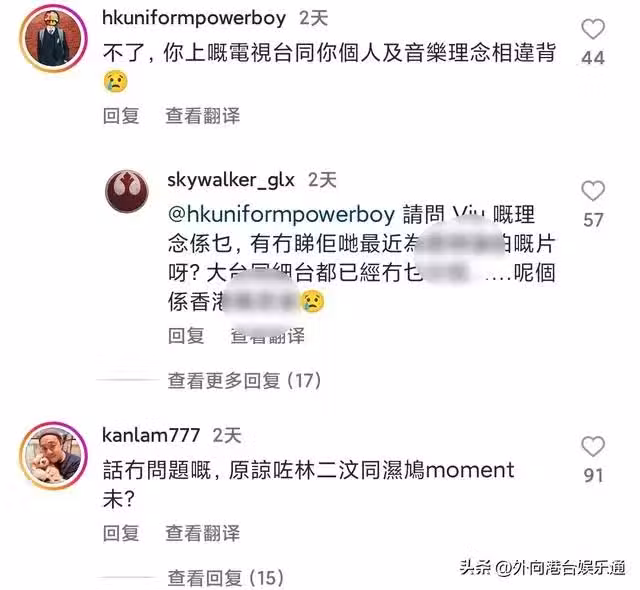This screenshot has width=640, height=590.
Task: Open username hkuniformpowerboy at top
Action: [x=194, y=18]
